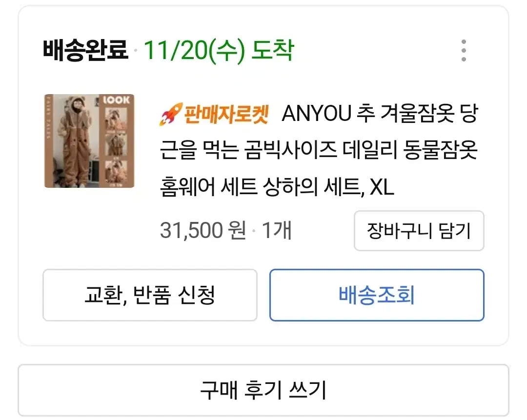This screenshot has height=420, width=527.
Task: Write a review via 구매 후기 쓰기
Action: click(x=263, y=390)
